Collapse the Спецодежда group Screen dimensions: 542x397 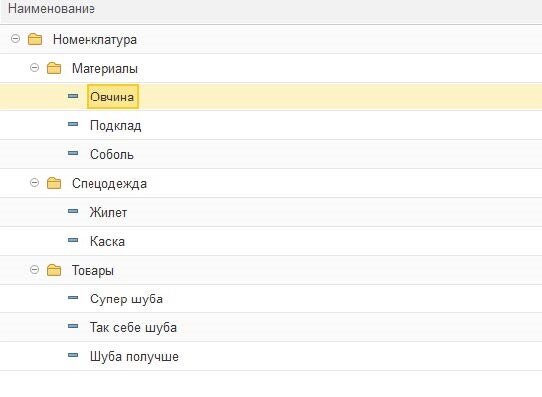point(34,182)
